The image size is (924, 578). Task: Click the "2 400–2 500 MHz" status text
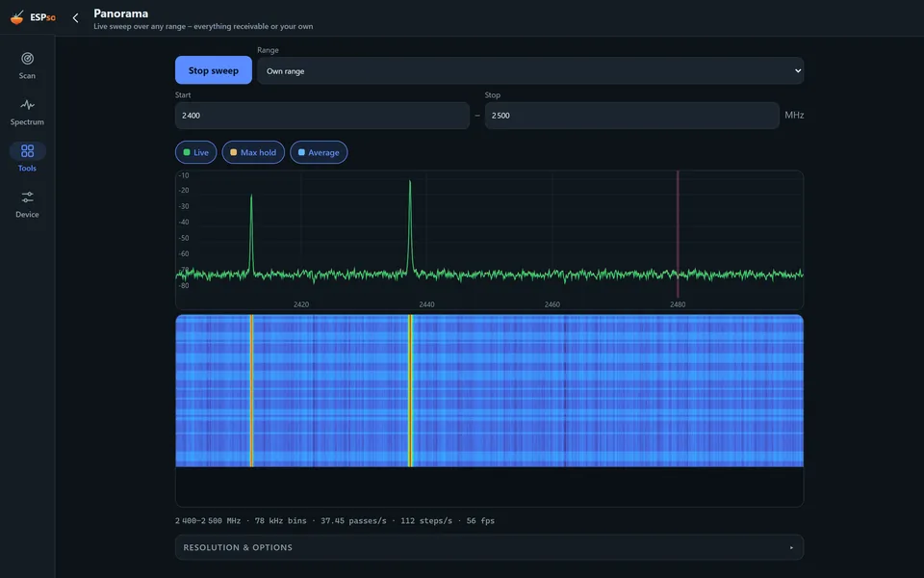click(x=208, y=521)
